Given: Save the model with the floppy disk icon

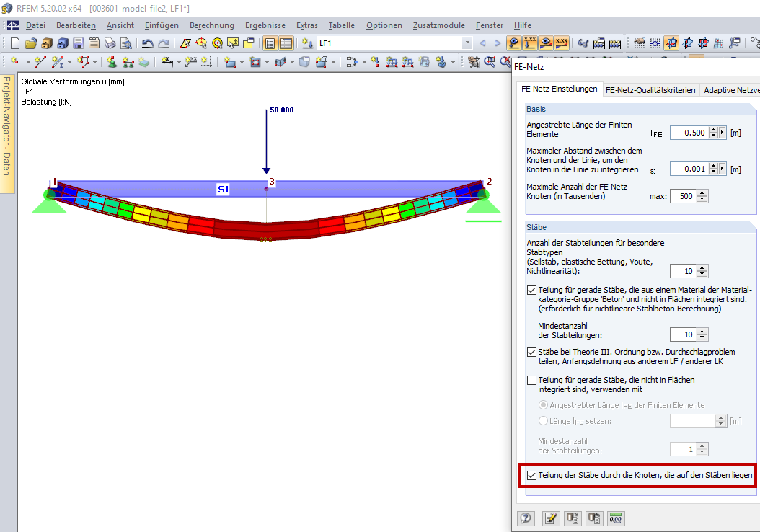Looking at the screenshot, I should pyautogui.click(x=79, y=43).
